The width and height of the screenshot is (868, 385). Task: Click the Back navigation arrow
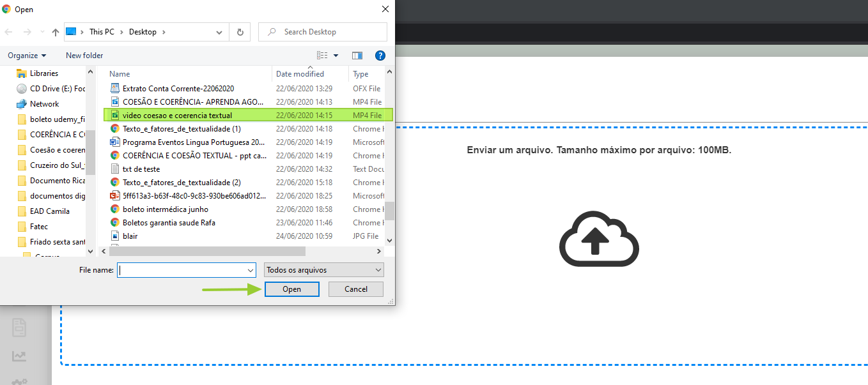[x=9, y=32]
